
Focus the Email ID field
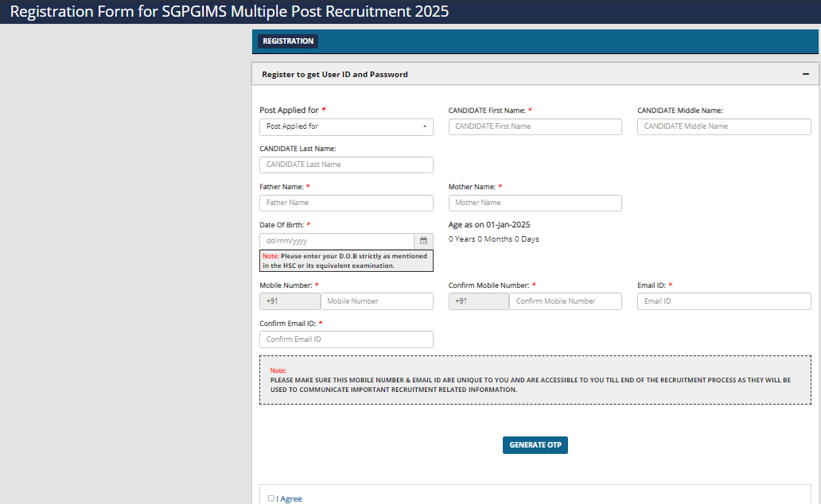coord(724,301)
